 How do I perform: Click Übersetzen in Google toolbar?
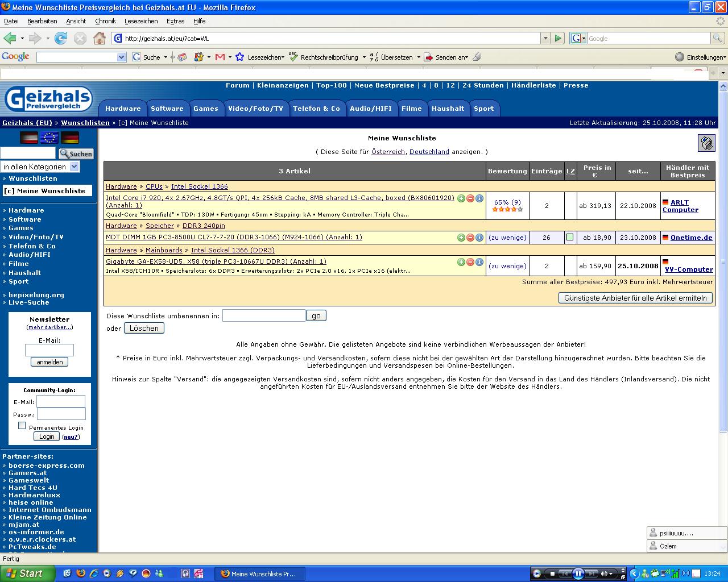point(391,57)
